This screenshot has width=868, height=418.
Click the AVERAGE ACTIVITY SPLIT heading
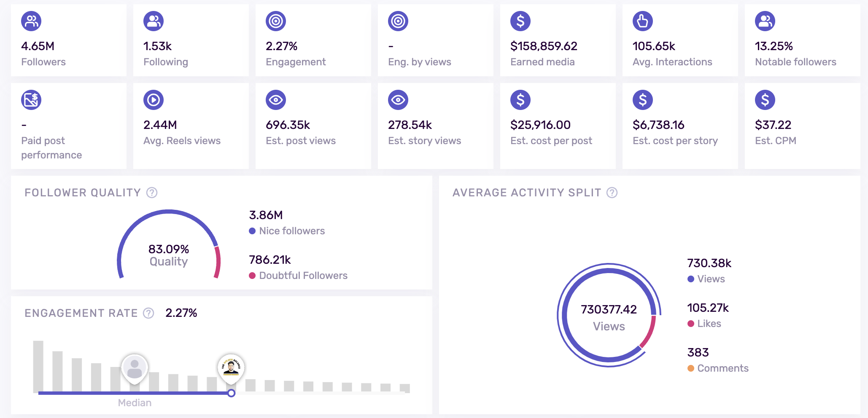tap(527, 193)
